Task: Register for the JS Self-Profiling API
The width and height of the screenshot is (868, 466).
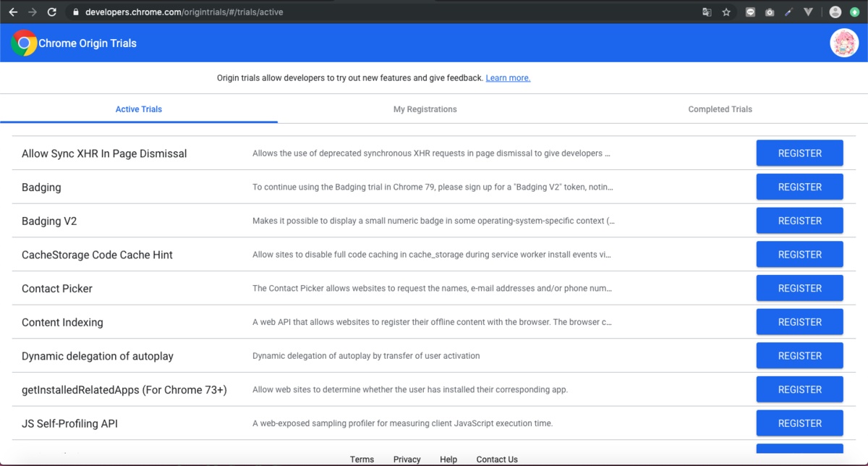Action: point(799,423)
